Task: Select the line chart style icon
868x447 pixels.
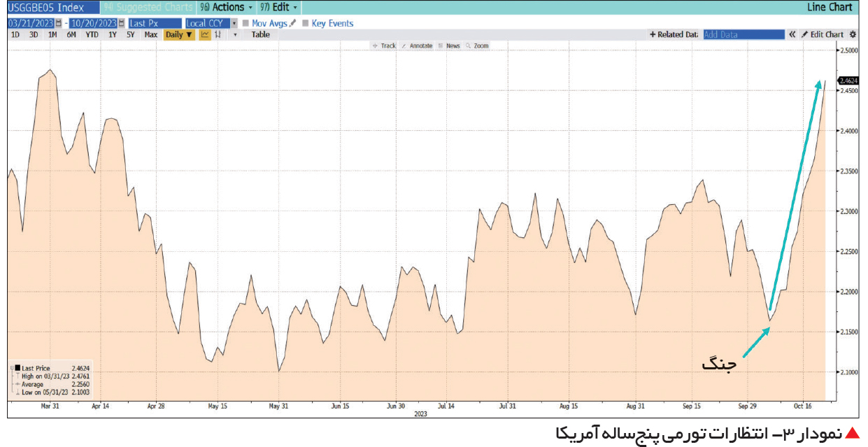Action: point(205,34)
